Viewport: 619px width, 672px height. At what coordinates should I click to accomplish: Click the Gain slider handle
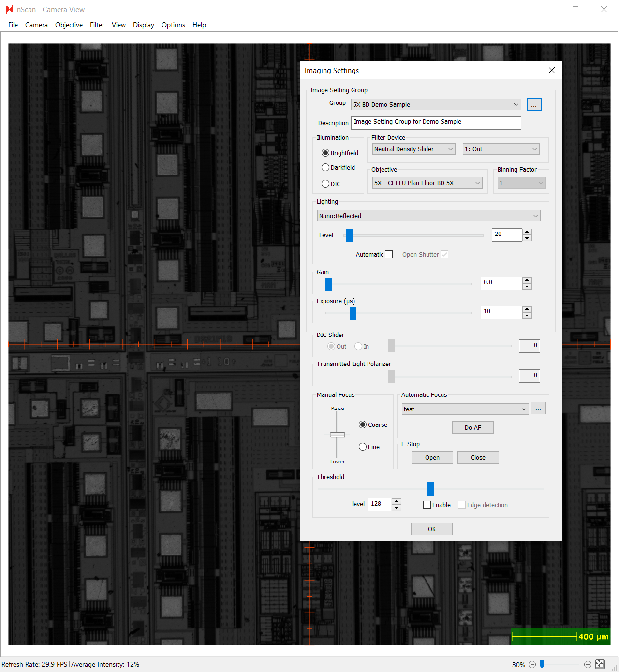point(329,284)
